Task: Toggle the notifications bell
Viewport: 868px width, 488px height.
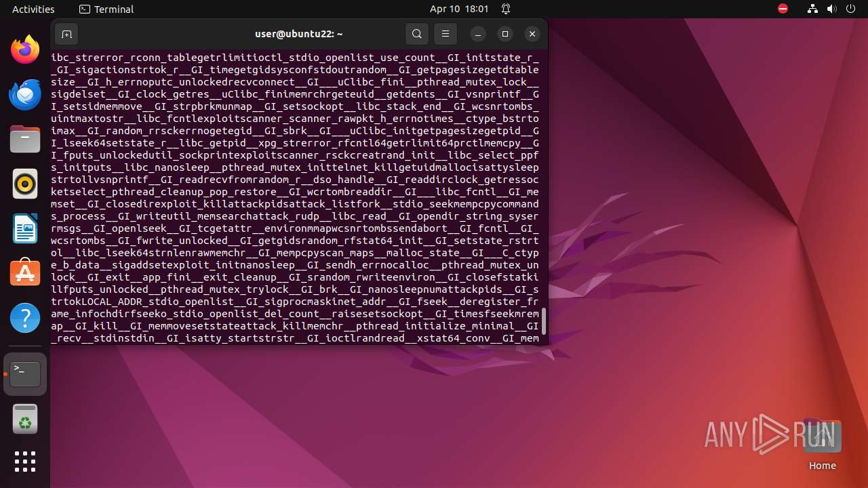Action: [x=506, y=9]
